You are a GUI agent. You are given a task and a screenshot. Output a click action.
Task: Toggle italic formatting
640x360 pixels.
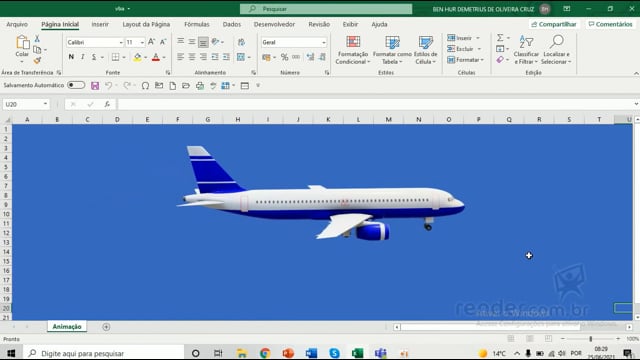tap(83, 57)
